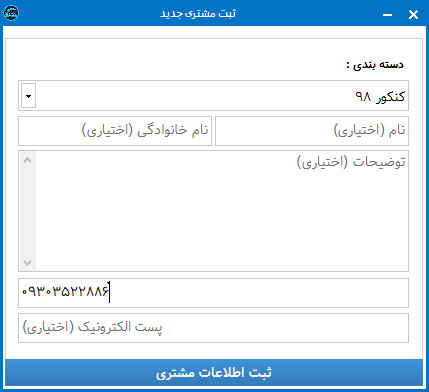Image resolution: width=429 pixels, height=392 pixels.
Task: Click the (اختیاری) hint in the email field
Action: pos(48,328)
